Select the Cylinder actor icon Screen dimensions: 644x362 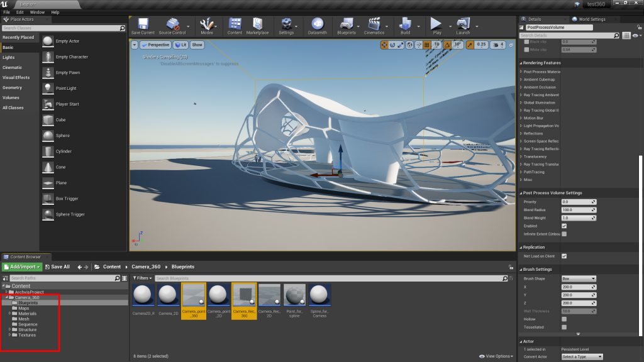click(x=48, y=151)
